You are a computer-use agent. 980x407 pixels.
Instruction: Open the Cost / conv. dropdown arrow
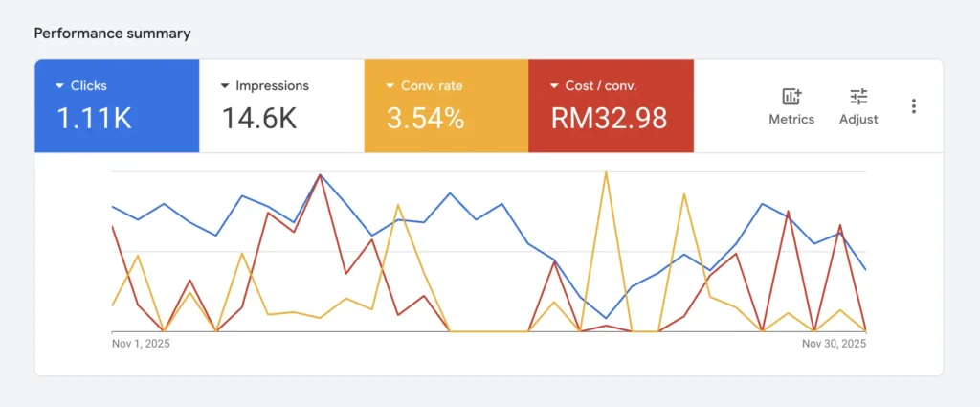click(x=555, y=86)
